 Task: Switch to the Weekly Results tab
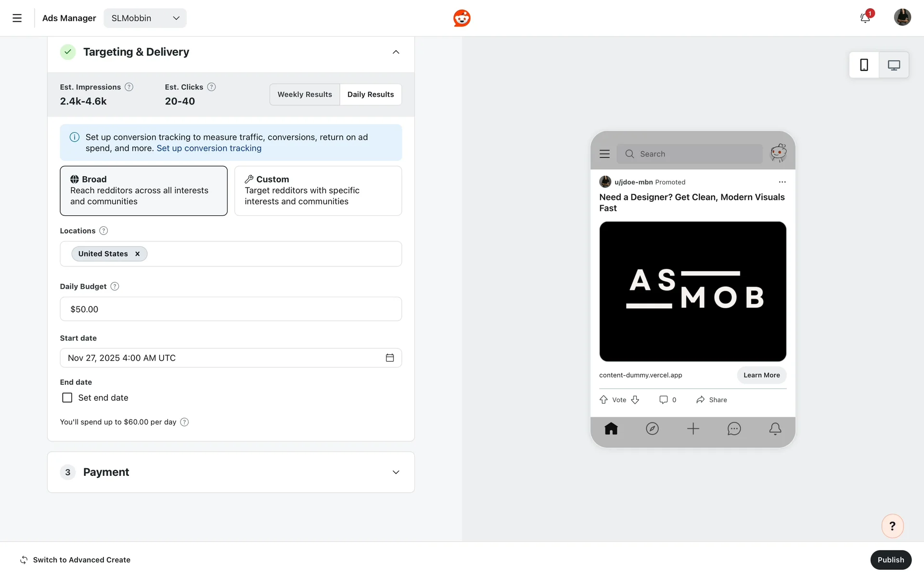click(305, 94)
